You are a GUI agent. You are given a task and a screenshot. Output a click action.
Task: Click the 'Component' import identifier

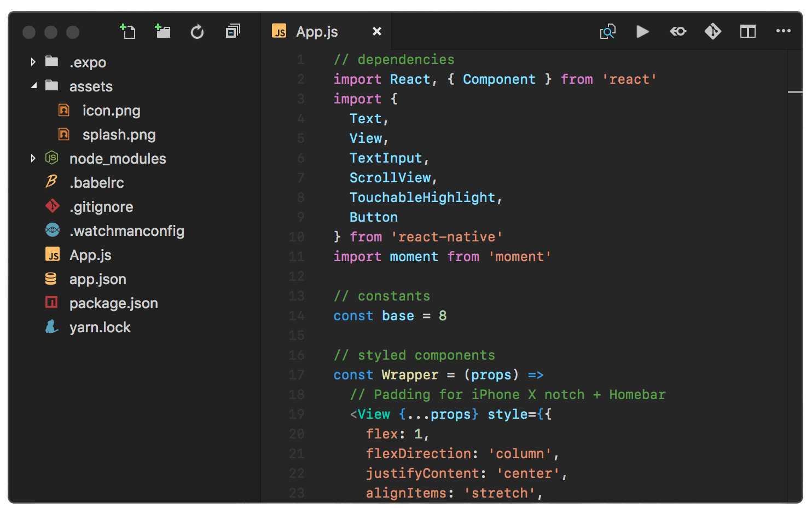[x=499, y=79]
